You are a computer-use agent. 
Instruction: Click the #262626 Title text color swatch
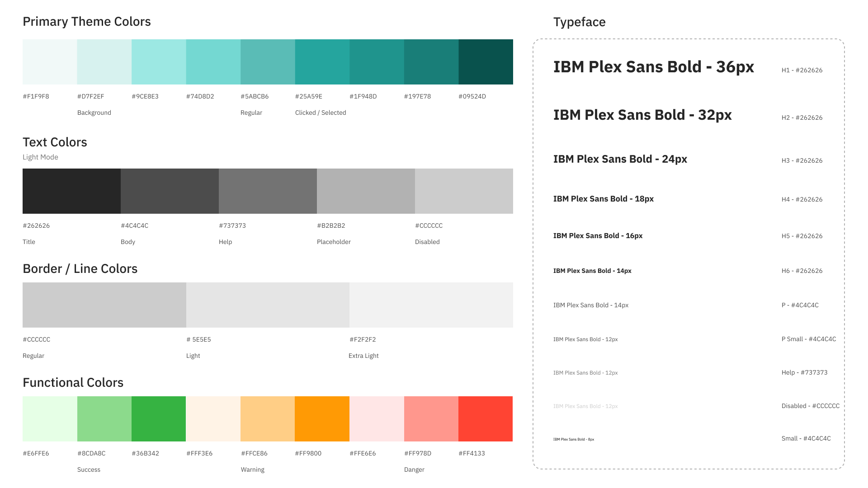(71, 191)
